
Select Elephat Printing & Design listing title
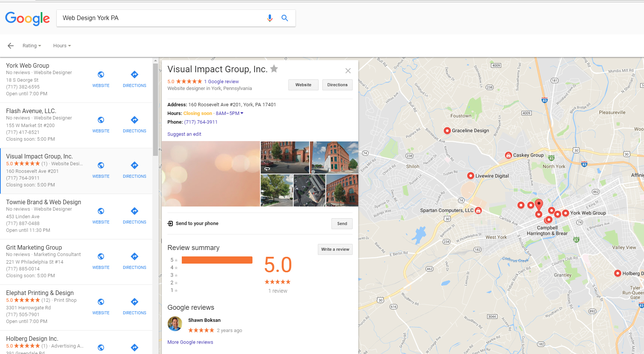tap(40, 293)
